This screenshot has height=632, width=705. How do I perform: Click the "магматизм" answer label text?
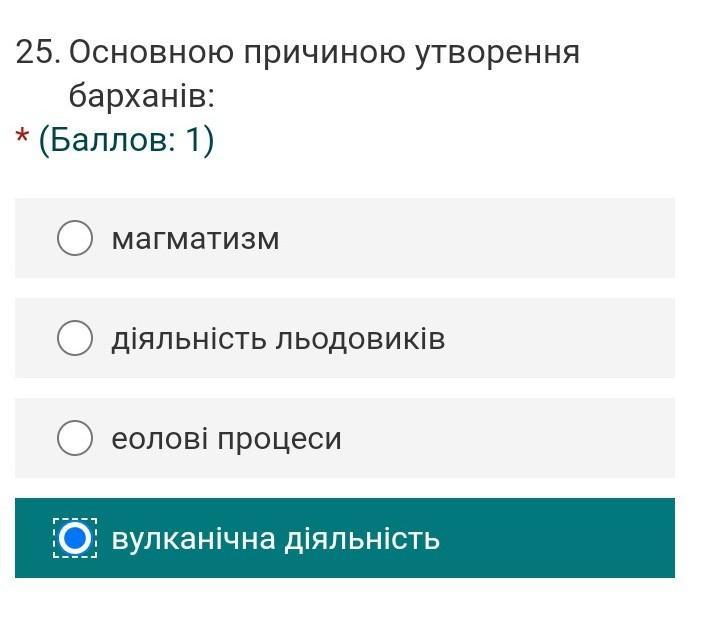[x=196, y=239]
